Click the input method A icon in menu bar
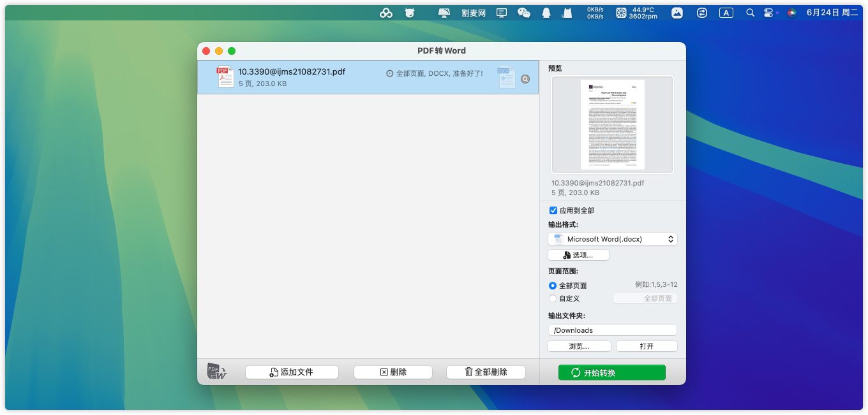 click(x=726, y=13)
